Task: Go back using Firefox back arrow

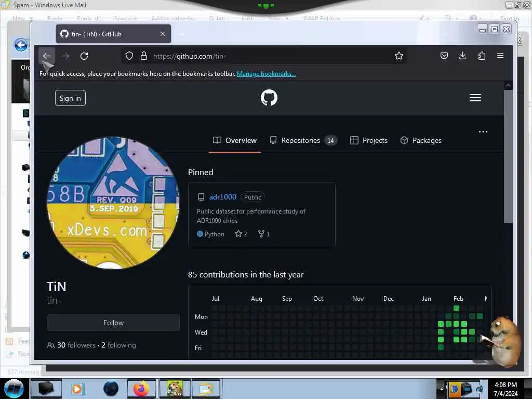Action: (x=46, y=56)
